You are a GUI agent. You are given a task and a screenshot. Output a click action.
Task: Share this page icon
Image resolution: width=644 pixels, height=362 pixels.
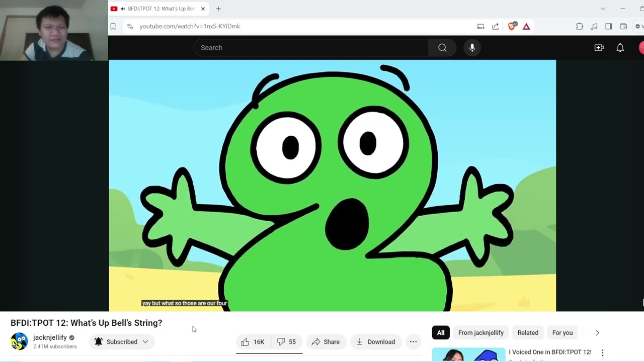pyautogui.click(x=496, y=26)
